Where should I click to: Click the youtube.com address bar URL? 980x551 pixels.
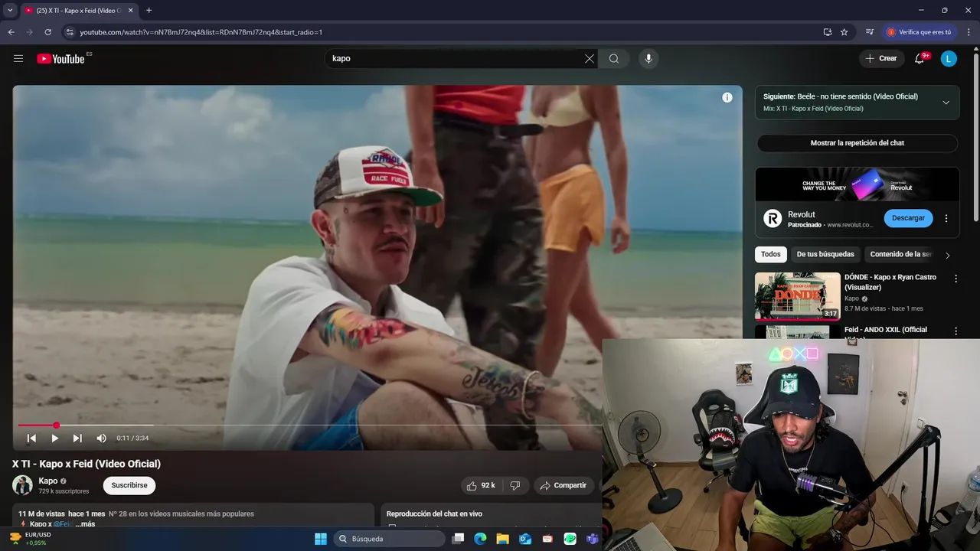pos(201,32)
